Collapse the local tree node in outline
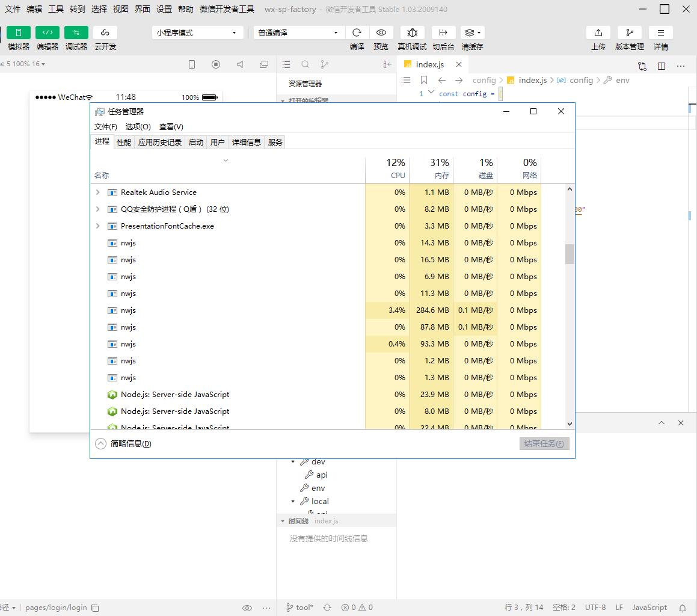The width and height of the screenshot is (697, 616). (x=293, y=501)
